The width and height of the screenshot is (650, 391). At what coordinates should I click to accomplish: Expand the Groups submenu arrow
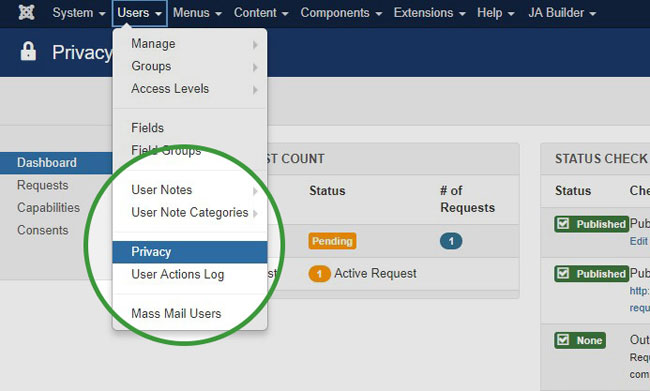coord(255,67)
